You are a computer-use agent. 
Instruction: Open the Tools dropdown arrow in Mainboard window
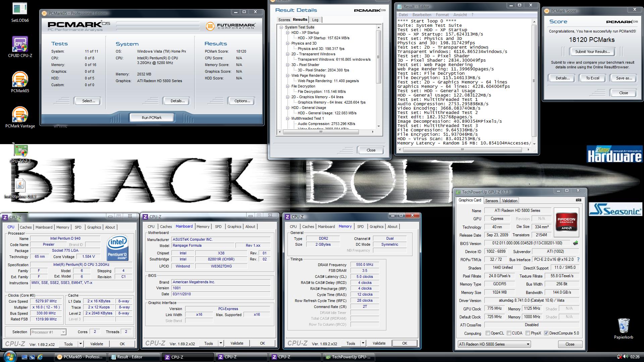(221, 343)
